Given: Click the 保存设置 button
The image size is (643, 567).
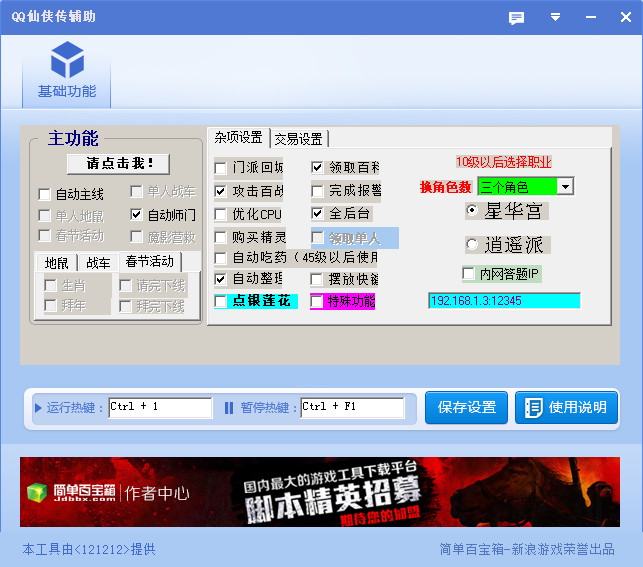Looking at the screenshot, I should [467, 407].
